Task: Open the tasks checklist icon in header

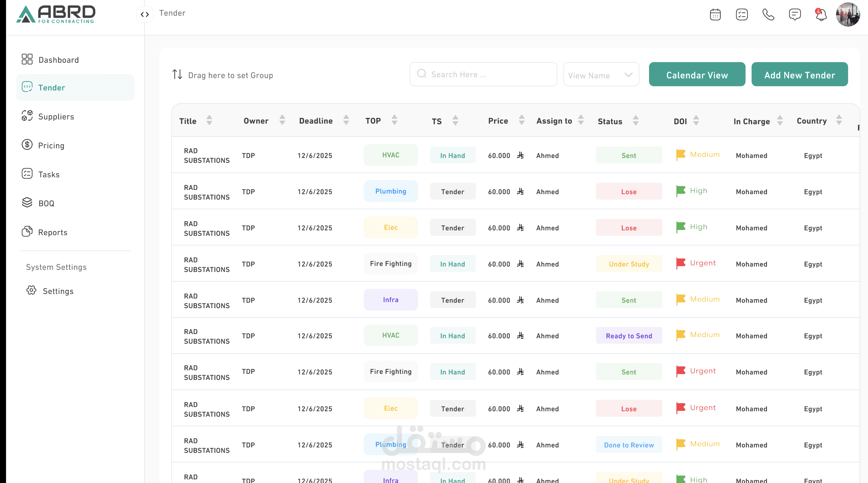Action: pos(742,14)
